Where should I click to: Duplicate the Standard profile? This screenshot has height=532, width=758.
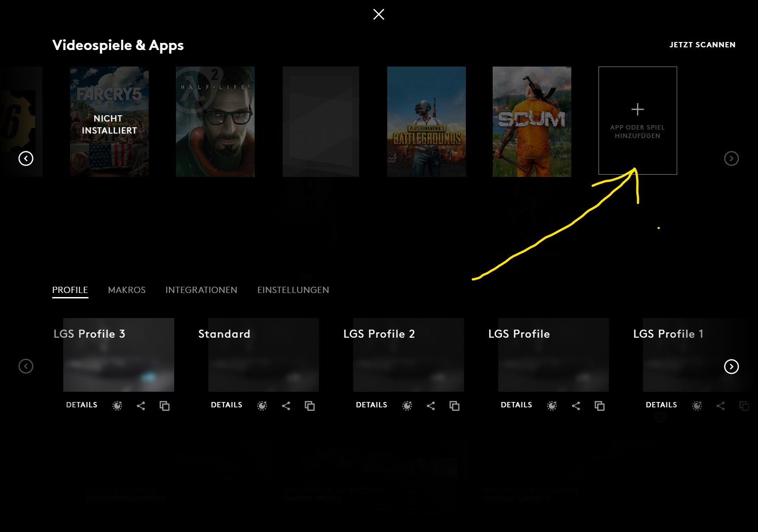point(310,406)
